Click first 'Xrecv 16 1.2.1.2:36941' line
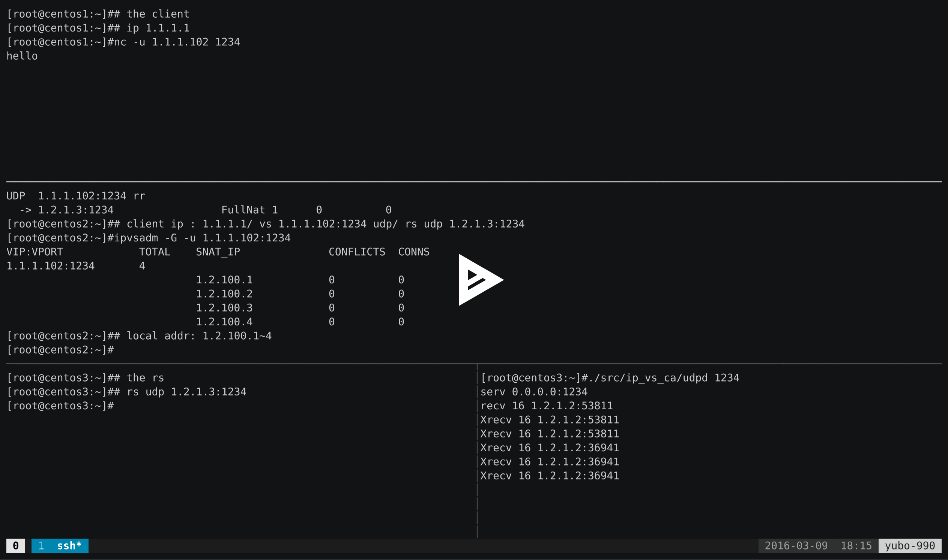The image size is (948, 560). (550, 448)
